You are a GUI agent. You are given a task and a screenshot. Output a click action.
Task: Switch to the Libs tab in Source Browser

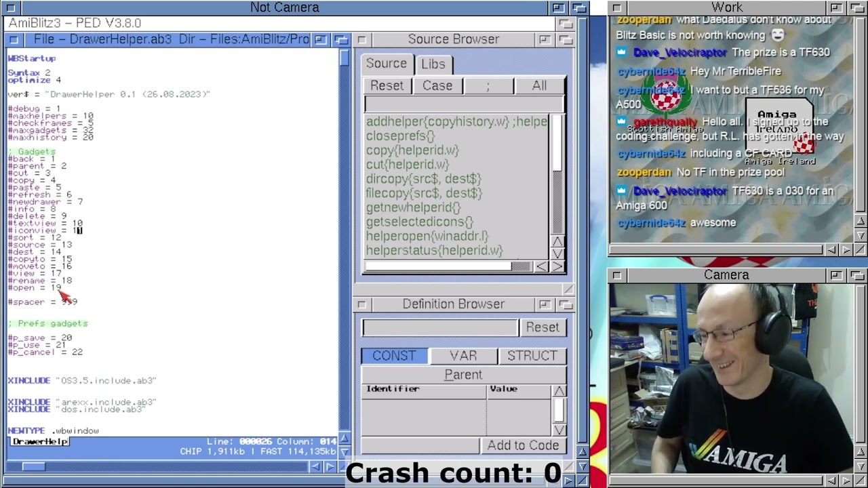[433, 64]
